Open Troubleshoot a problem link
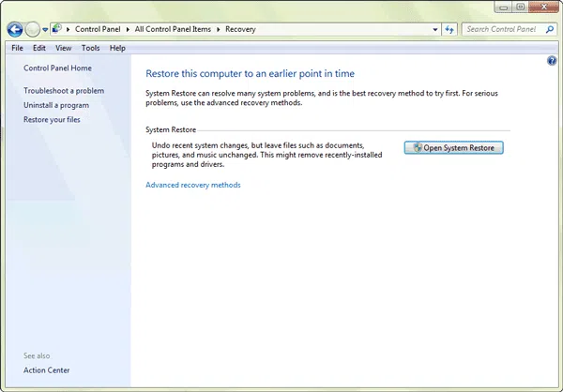 (64, 91)
